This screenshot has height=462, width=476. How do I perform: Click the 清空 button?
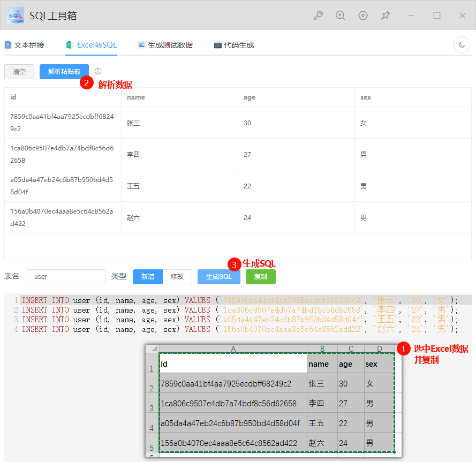19,72
